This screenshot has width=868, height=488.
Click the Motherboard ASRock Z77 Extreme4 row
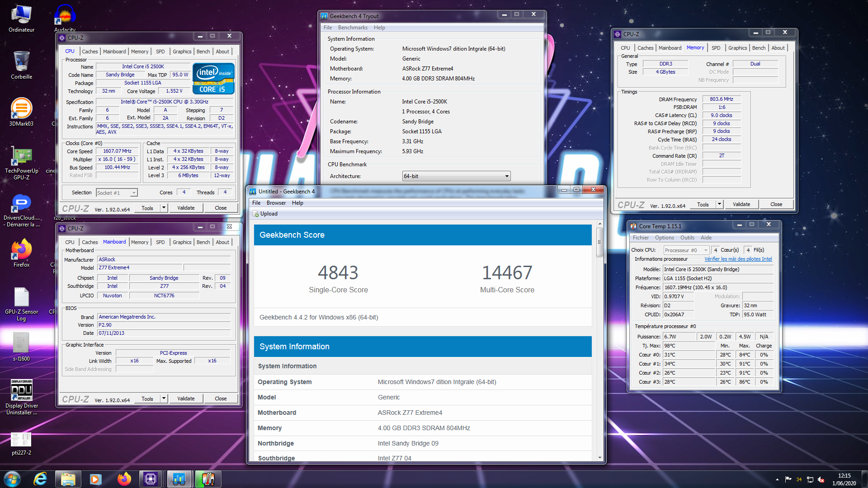pos(423,413)
